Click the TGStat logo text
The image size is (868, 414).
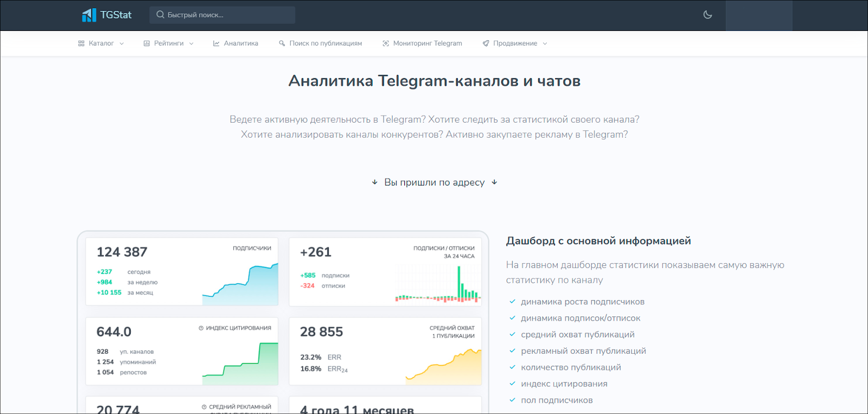click(x=116, y=15)
